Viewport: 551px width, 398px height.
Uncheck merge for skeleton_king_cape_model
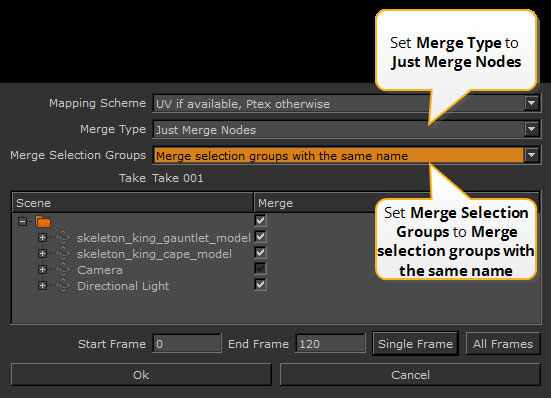[260, 252]
